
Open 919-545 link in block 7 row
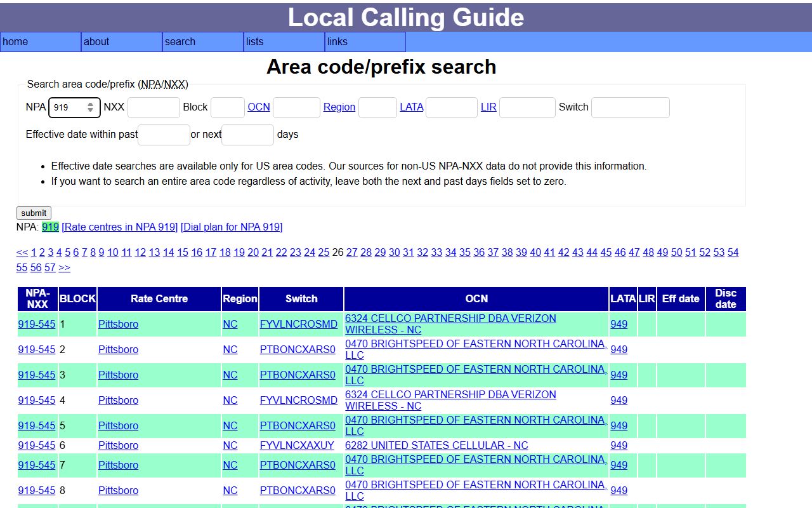coord(37,465)
